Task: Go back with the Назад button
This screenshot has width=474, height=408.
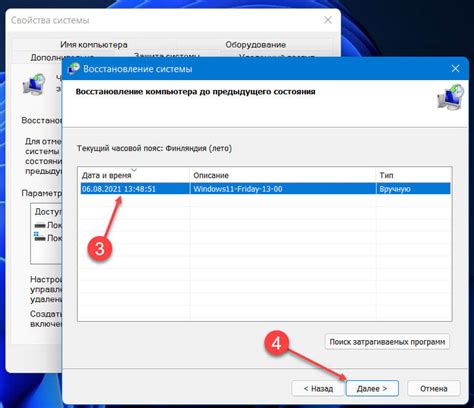Action: click(x=318, y=388)
